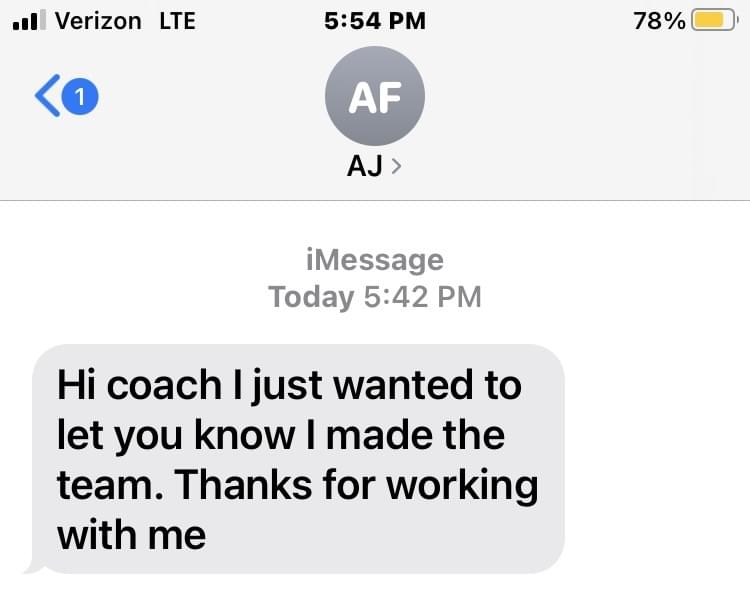Open the AJ contact name
Image resolution: width=750 pixels, height=611 pixels.
pos(365,168)
